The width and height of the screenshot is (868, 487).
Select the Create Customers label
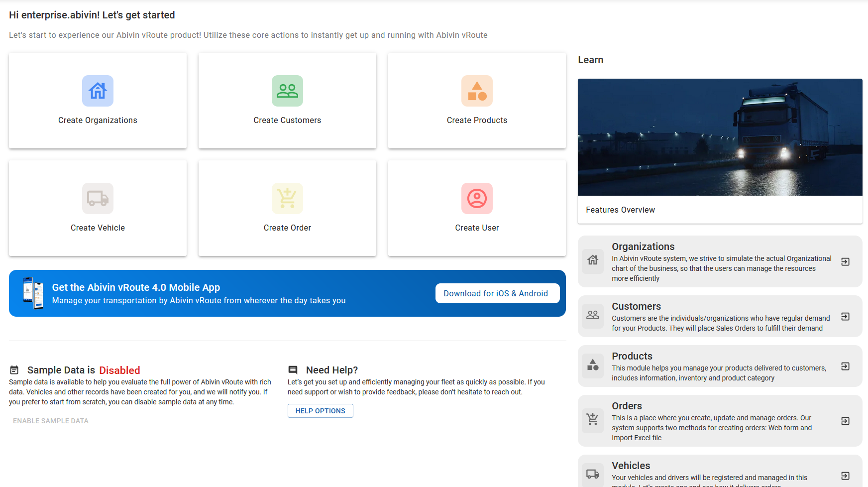287,120
